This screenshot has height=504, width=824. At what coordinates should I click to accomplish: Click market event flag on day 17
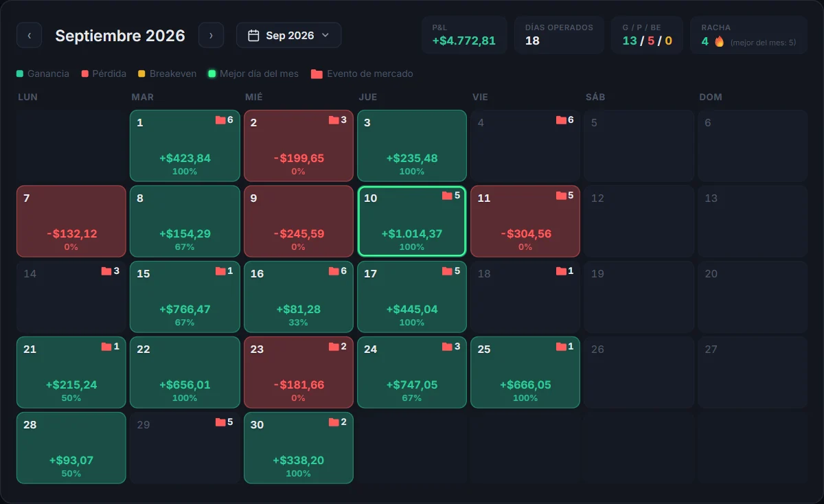(447, 271)
